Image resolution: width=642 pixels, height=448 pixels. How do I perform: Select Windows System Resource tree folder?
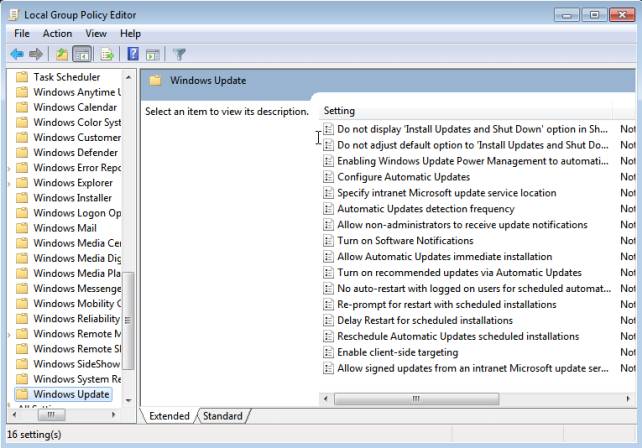(x=77, y=379)
